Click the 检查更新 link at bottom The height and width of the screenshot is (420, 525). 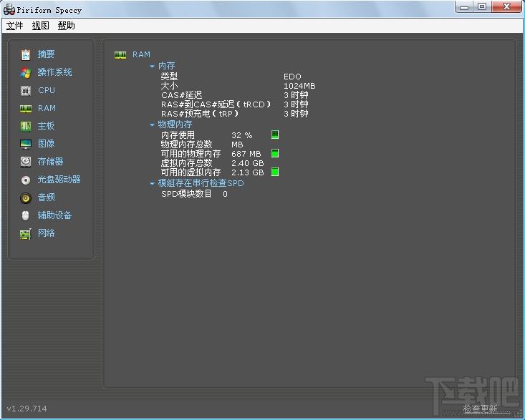click(480, 409)
